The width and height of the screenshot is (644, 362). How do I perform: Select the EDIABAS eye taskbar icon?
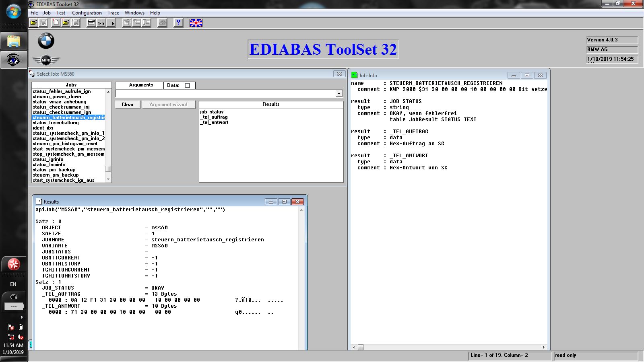point(14,60)
